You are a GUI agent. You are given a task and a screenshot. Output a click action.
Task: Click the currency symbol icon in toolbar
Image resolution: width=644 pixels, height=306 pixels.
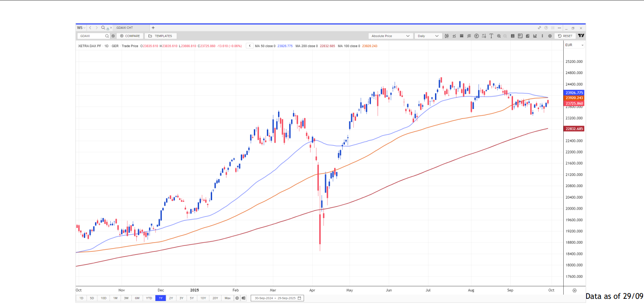[476, 36]
